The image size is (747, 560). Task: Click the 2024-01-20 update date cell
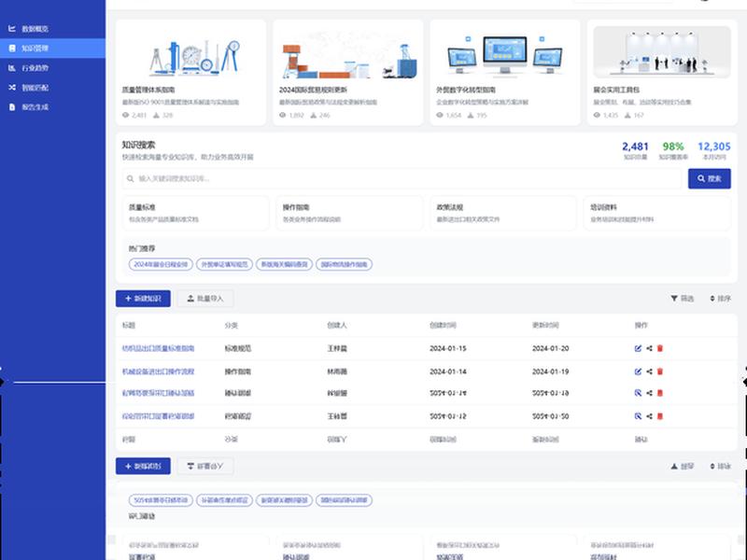(550, 348)
